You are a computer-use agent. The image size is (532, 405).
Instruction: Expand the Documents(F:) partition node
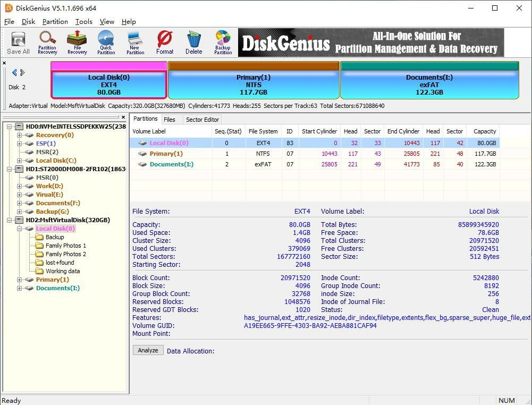[19, 203]
